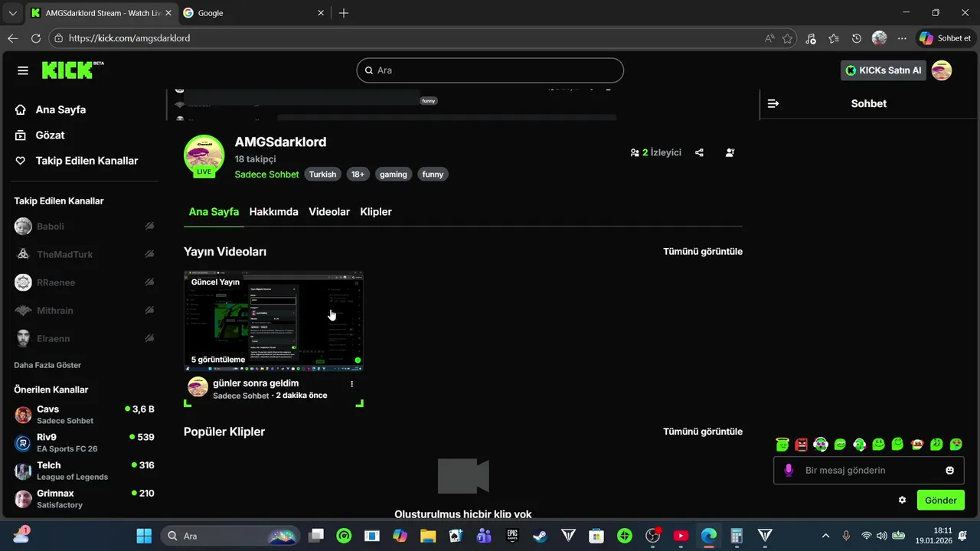Click the Turkish tag
This screenshot has width=980, height=551.
click(x=322, y=174)
